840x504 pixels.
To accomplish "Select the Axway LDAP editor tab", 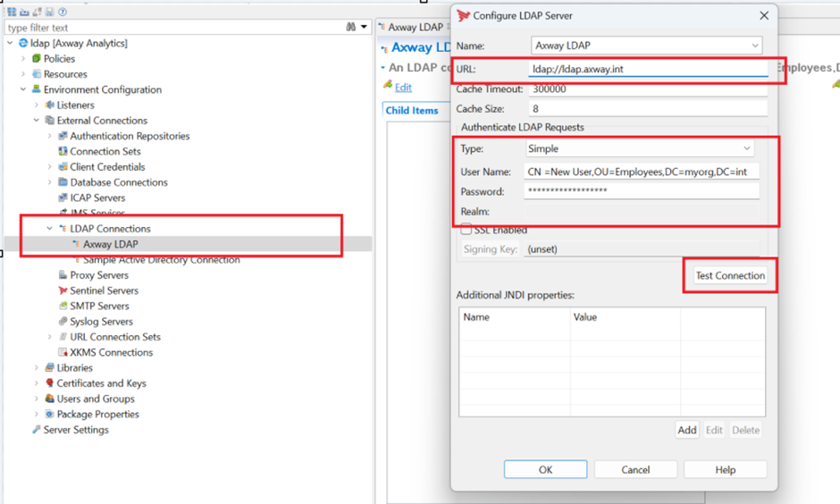I will pos(415,27).
